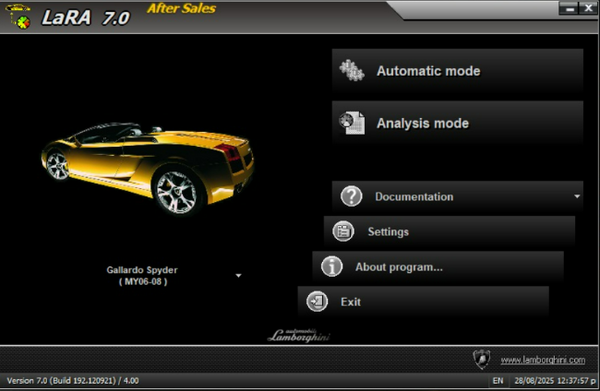Open Analysis mode

[458, 123]
